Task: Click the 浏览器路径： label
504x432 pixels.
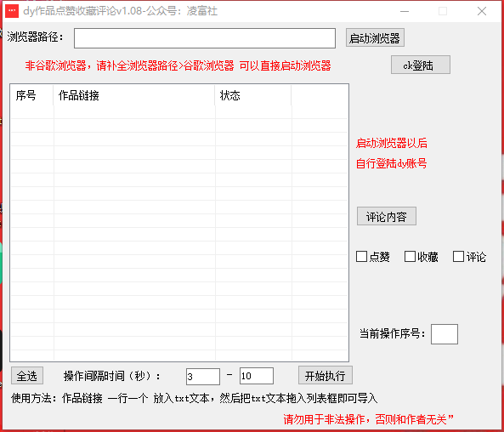Action: tap(36, 37)
